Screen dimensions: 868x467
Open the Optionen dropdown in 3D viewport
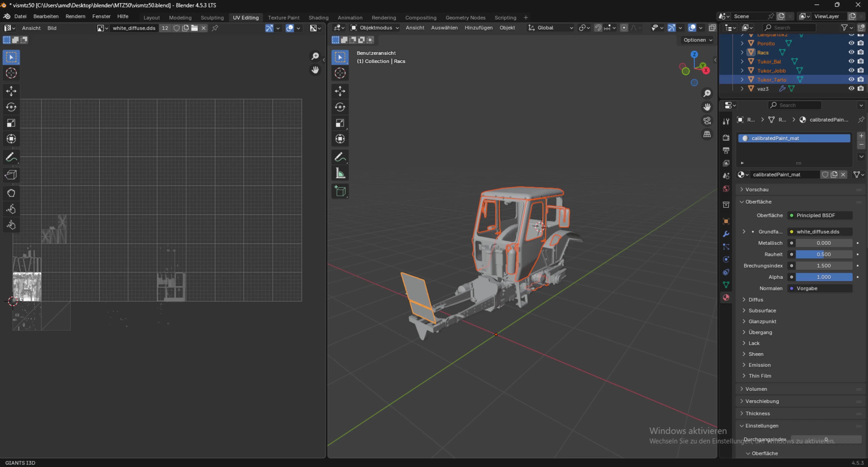697,40
